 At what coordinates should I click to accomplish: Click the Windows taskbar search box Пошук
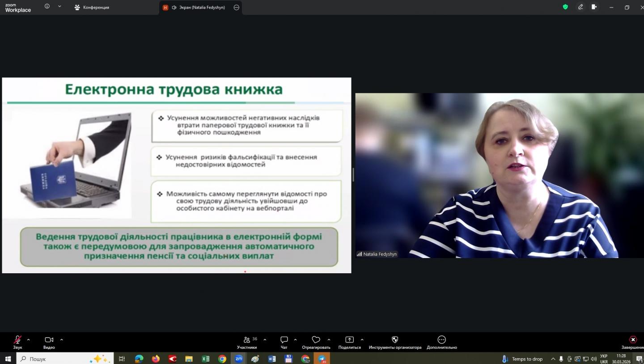(65, 359)
